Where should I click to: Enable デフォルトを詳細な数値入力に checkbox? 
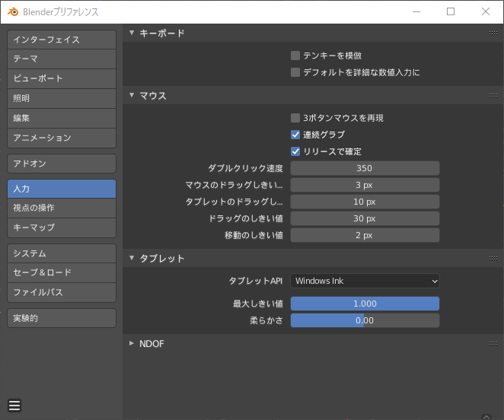pyautogui.click(x=295, y=72)
